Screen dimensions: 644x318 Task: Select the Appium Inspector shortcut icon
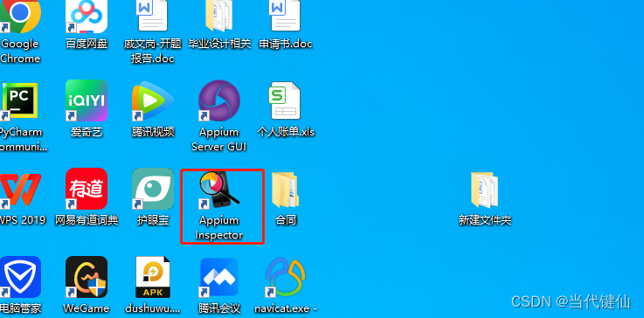pos(219,190)
